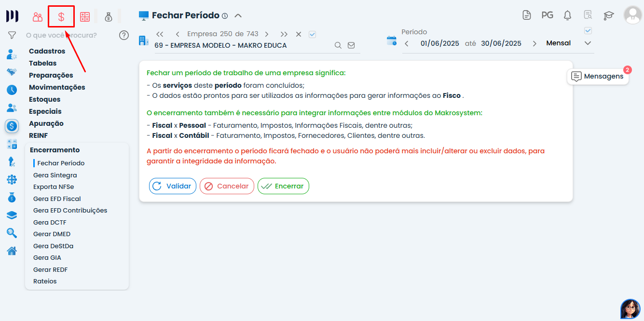Expand the Cadastros menu
This screenshot has width=644, height=321.
[x=47, y=51]
